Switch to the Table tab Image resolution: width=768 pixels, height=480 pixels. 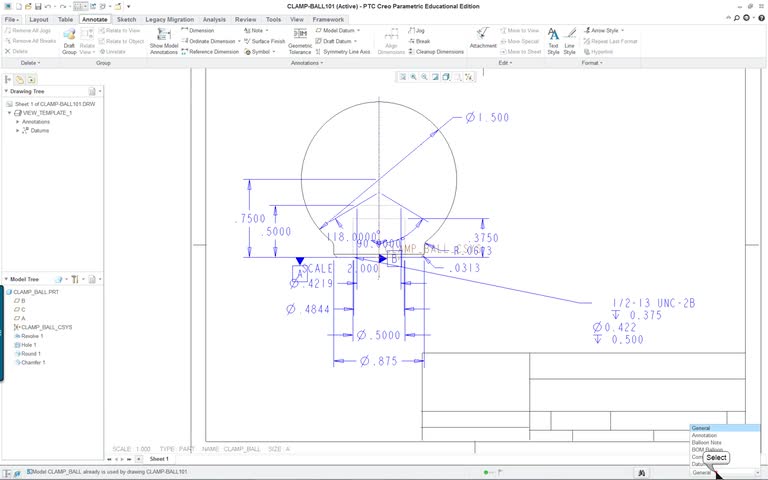(x=65, y=20)
